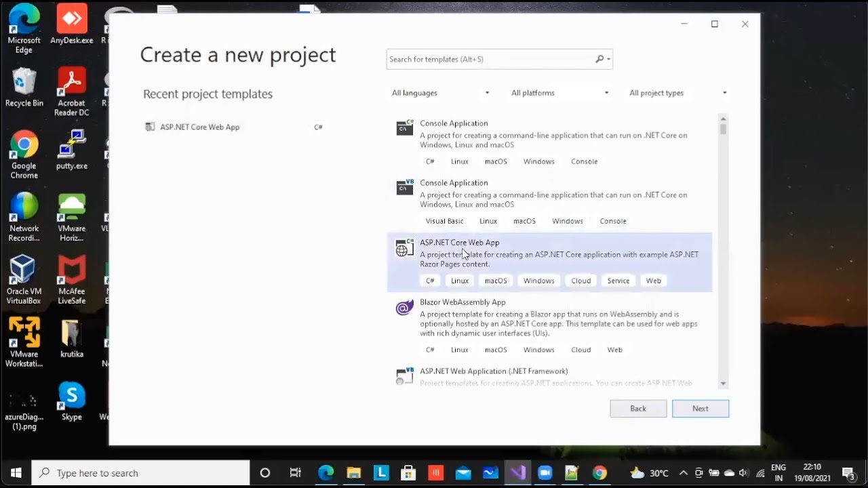This screenshot has height=488, width=868.
Task: Open Microsoft Store from taskbar
Action: [x=408, y=473]
